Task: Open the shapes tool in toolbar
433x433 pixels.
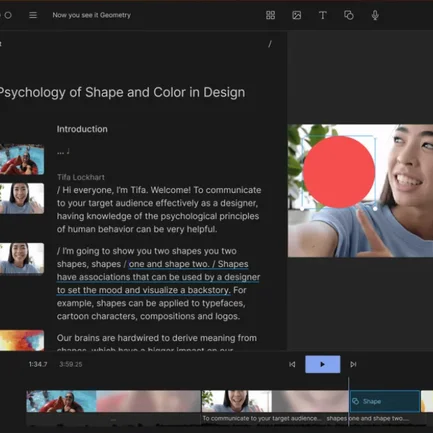Action: click(349, 15)
